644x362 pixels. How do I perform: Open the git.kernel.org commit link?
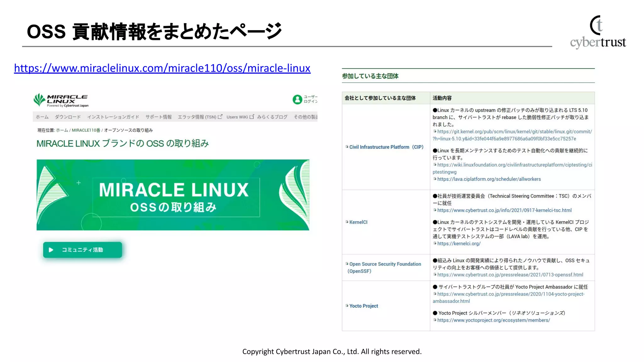512,135
